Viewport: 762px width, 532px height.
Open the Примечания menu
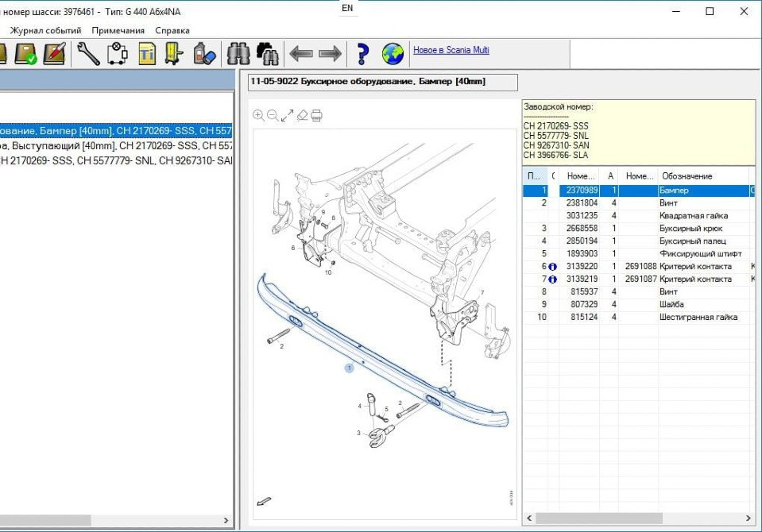(x=118, y=30)
